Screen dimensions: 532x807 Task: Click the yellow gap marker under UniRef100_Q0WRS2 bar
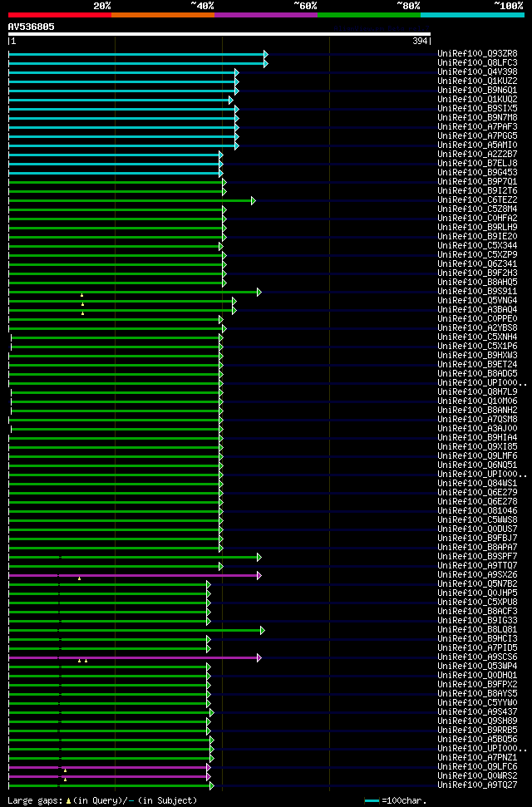coord(65,780)
